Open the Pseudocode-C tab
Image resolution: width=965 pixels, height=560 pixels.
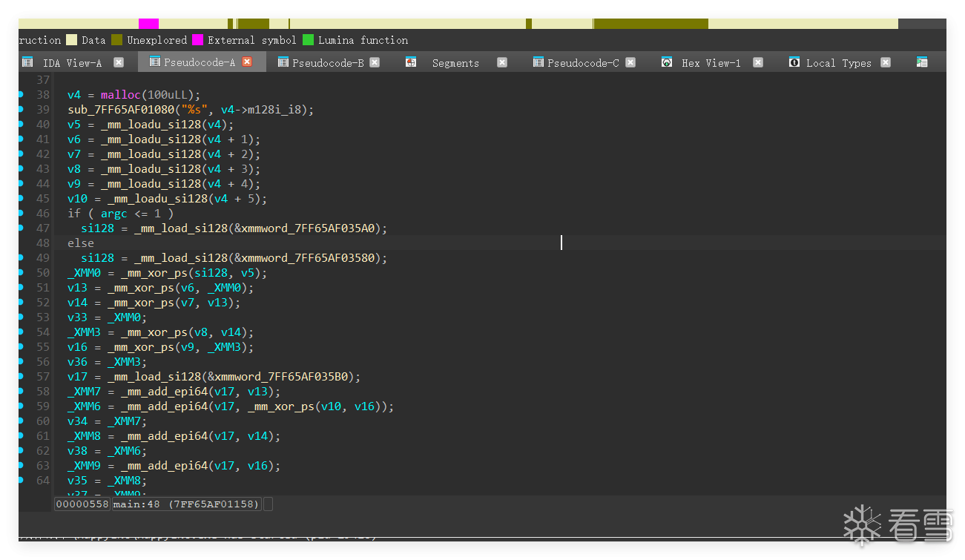[x=583, y=63]
